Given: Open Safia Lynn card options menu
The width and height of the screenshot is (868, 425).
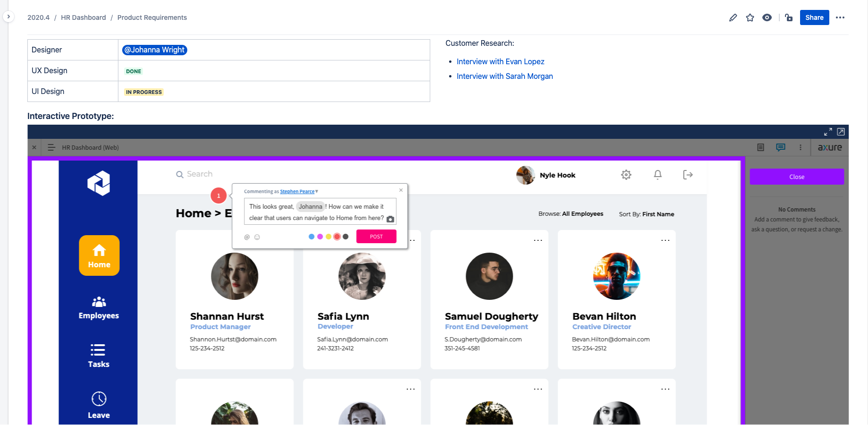Looking at the screenshot, I should click(412, 240).
